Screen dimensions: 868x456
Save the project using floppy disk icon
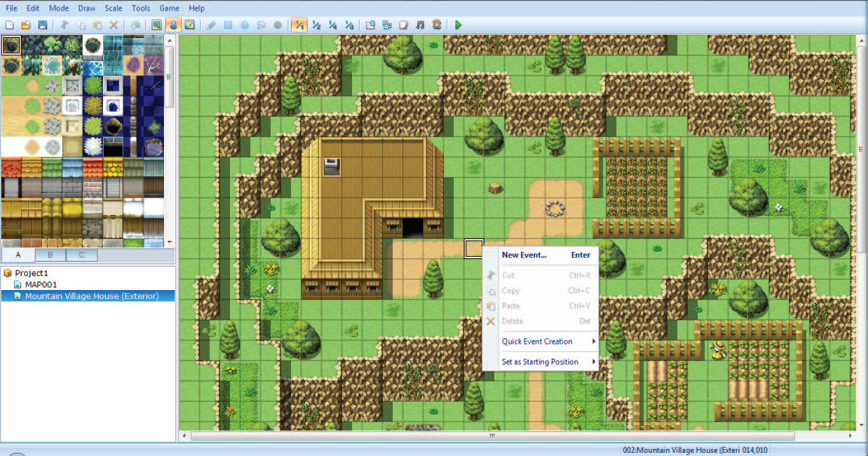(43, 25)
